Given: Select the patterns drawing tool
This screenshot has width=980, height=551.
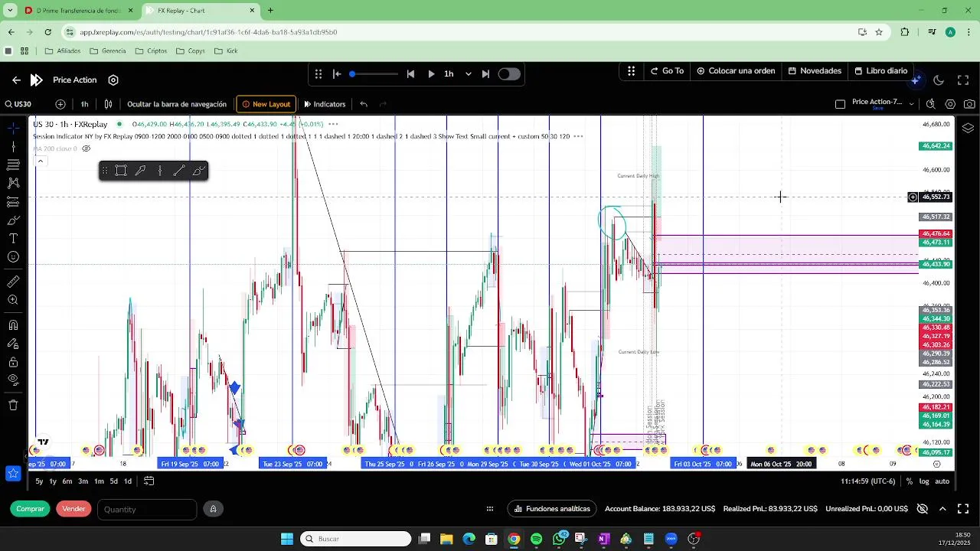Looking at the screenshot, I should [13, 183].
